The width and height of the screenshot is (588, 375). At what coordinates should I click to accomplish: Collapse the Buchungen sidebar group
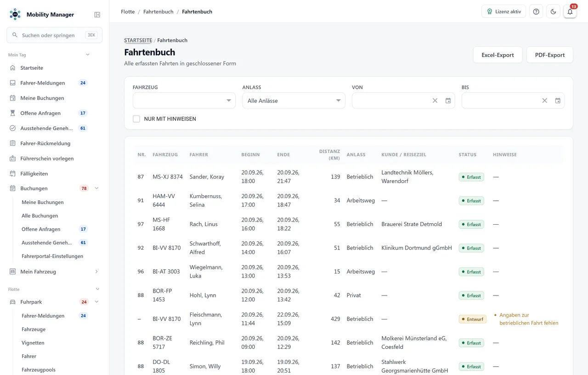click(x=96, y=188)
